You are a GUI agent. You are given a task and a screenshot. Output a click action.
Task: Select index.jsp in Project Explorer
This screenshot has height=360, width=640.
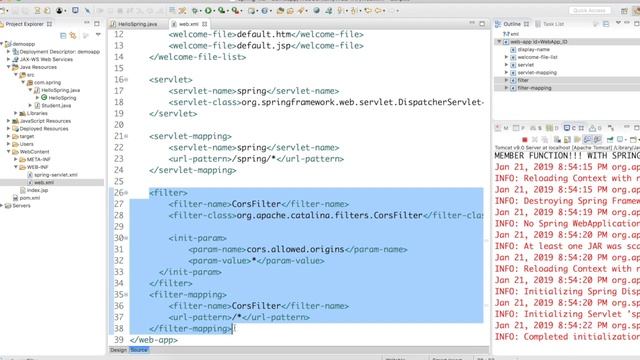point(37,190)
